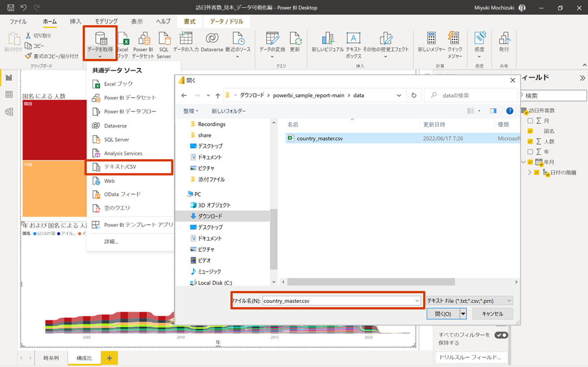Switch to the 挿入 ribbon tab

point(76,22)
